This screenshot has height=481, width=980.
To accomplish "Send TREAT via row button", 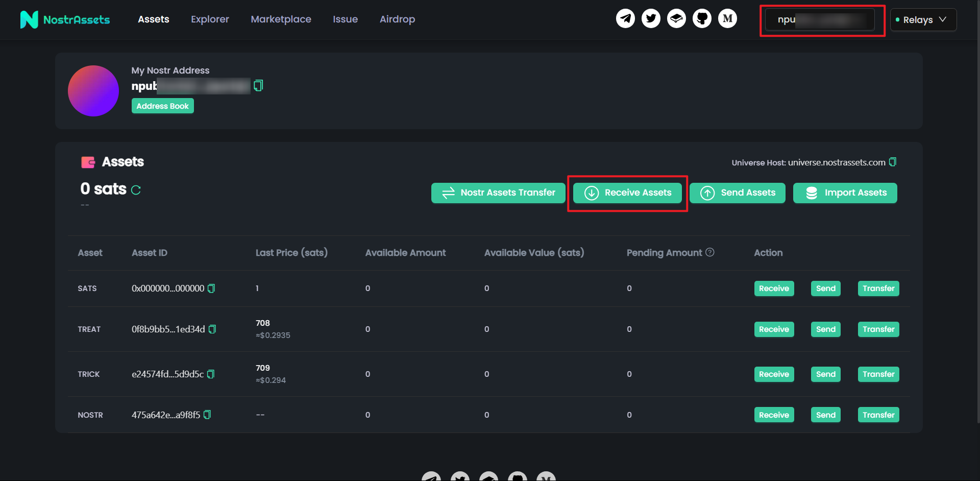I will tap(826, 329).
